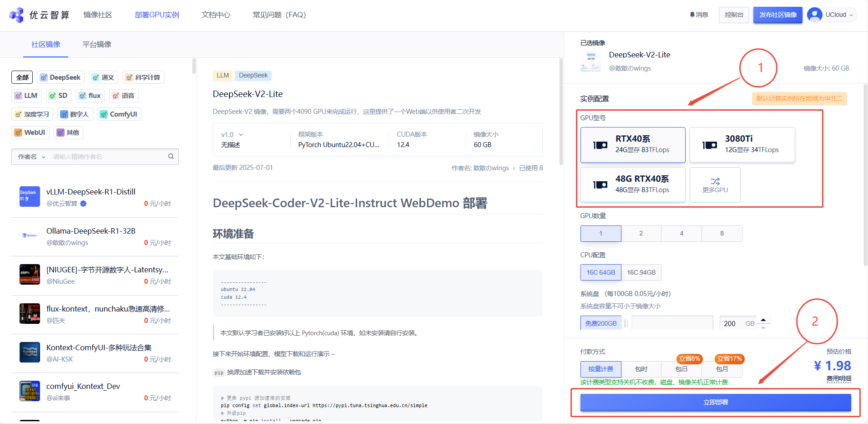The width and height of the screenshot is (868, 424).
Task: Click 立即部署 deploy button
Action: pos(716,403)
